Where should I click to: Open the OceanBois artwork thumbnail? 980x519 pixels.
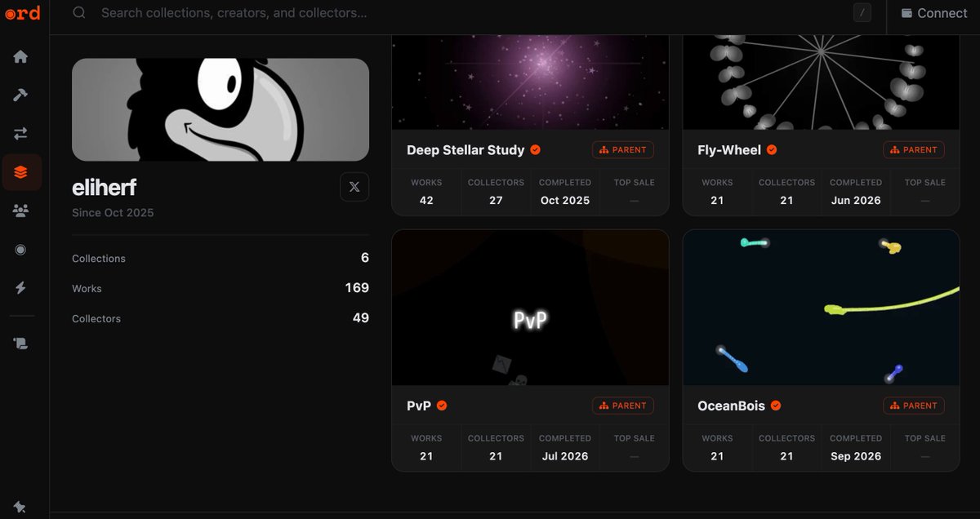pyautogui.click(x=821, y=308)
